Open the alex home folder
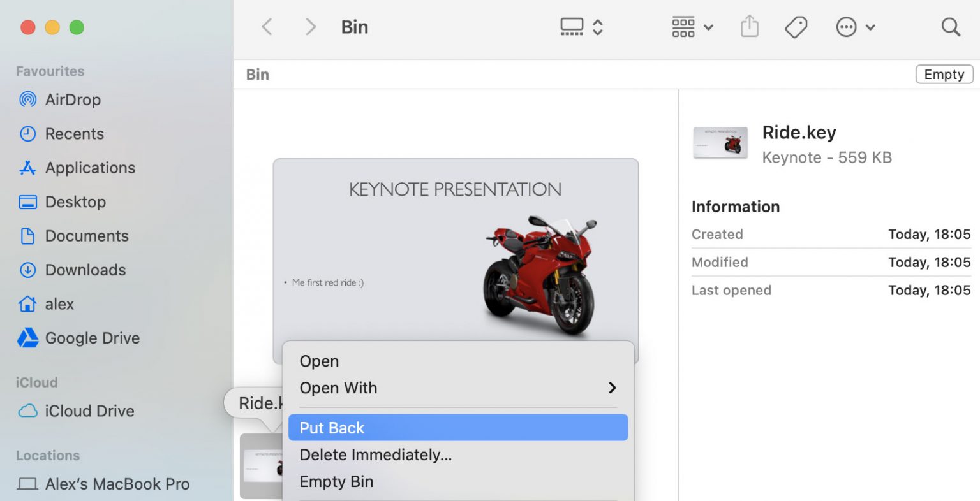 (59, 304)
